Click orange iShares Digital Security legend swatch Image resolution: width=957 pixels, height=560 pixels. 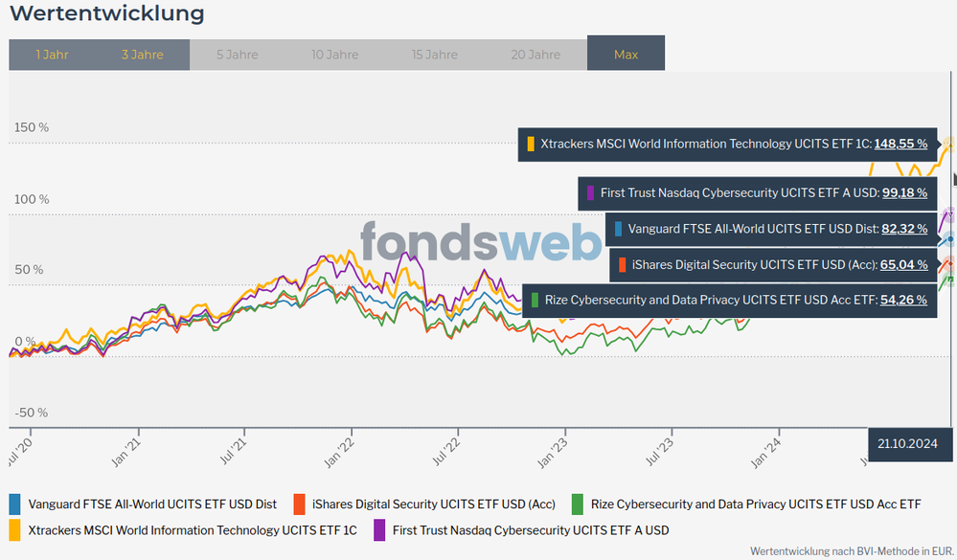[x=299, y=504]
